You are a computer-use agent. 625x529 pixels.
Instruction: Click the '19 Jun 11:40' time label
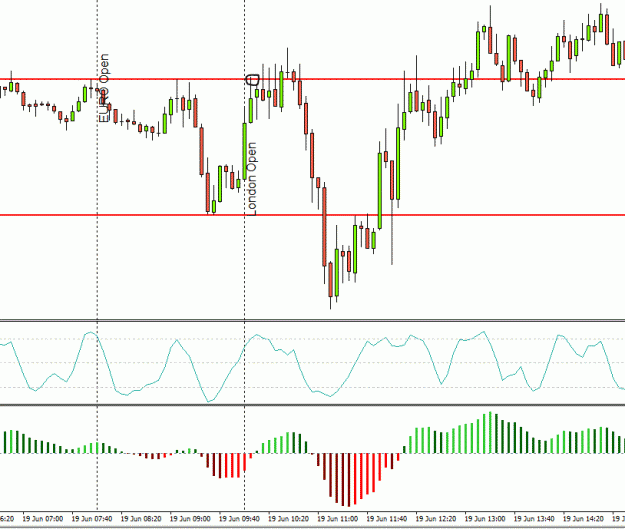click(x=387, y=519)
